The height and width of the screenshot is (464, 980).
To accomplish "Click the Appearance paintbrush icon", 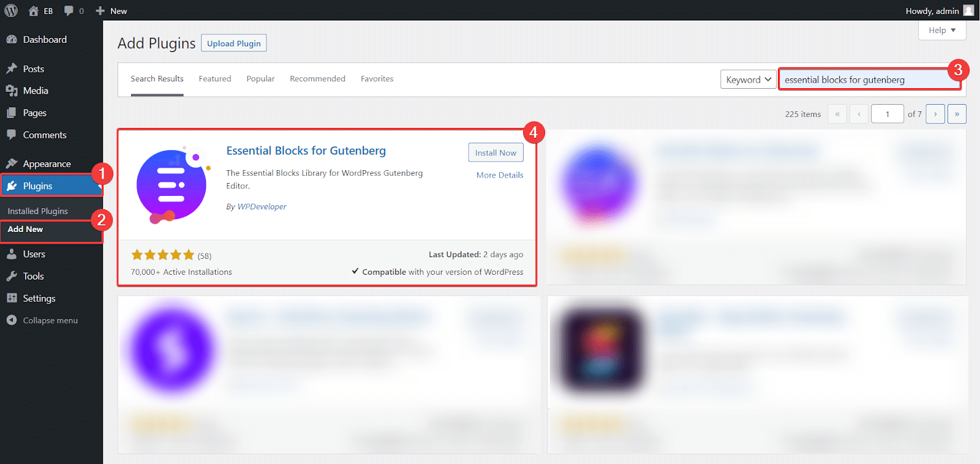I will 12,163.
